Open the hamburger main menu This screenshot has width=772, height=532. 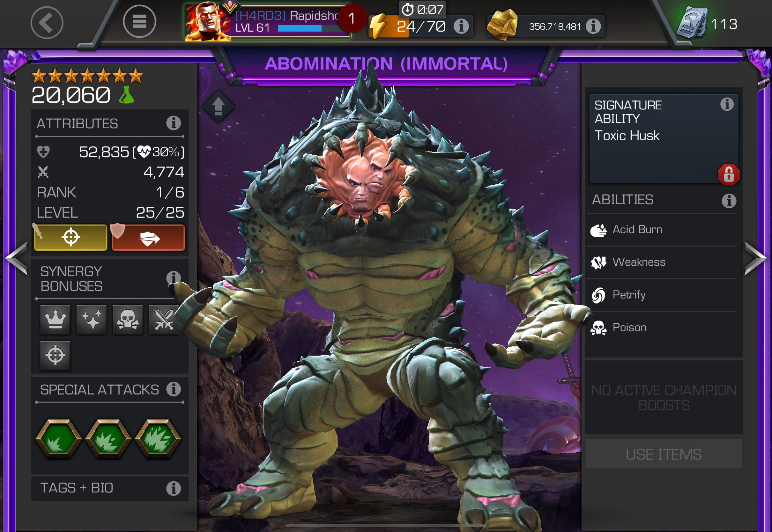pos(139,22)
